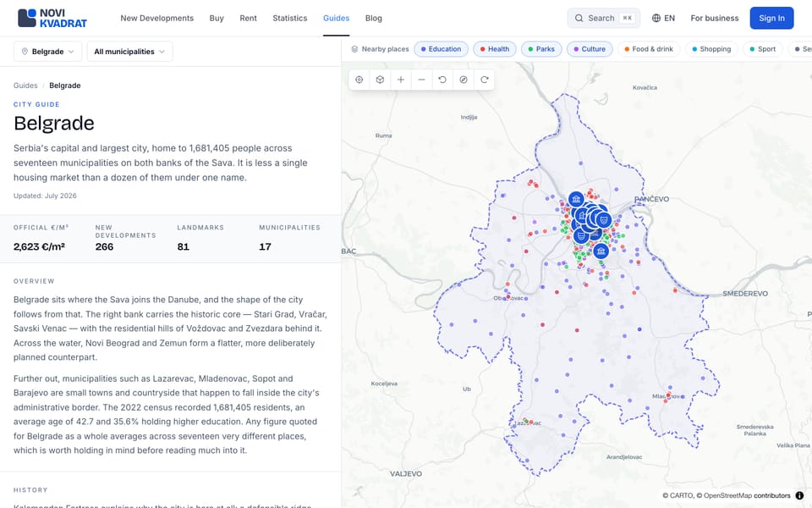
Task: Open the All municipalities dropdown
Action: (x=129, y=52)
